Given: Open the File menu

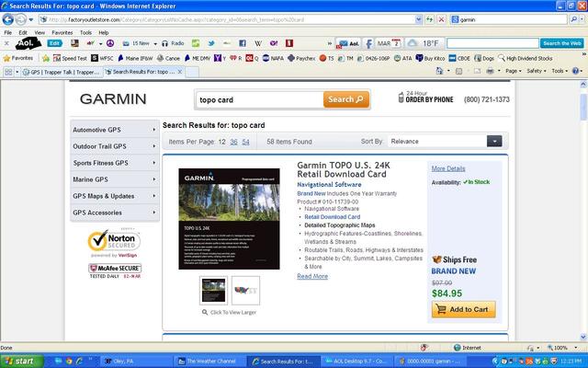Looking at the screenshot, I should [8, 33].
